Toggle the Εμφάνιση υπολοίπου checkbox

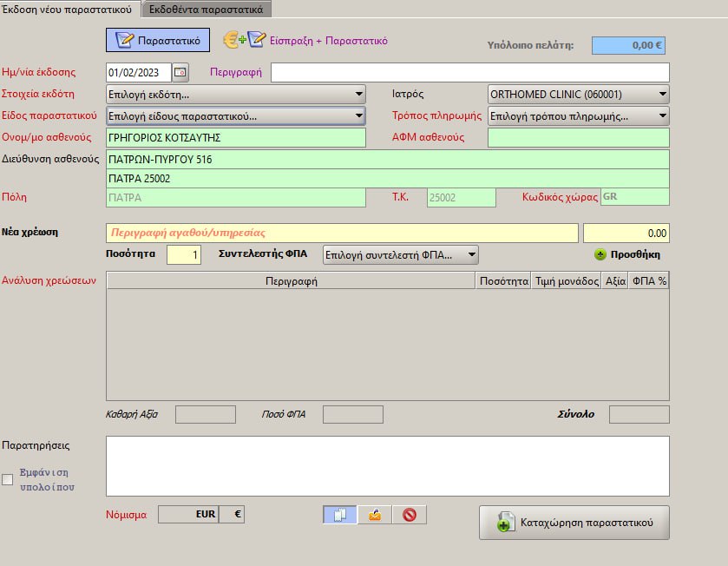tap(8, 479)
